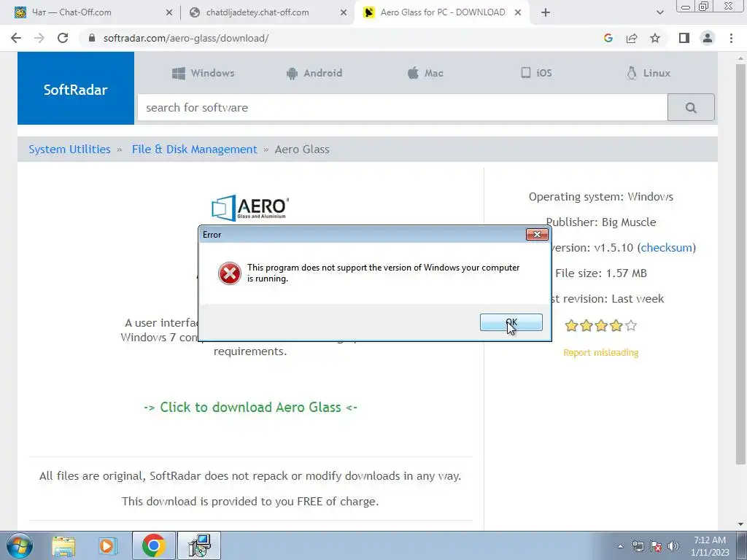Open Windows Explorer from the taskbar
Screen dimensions: 747x560
[63, 545]
